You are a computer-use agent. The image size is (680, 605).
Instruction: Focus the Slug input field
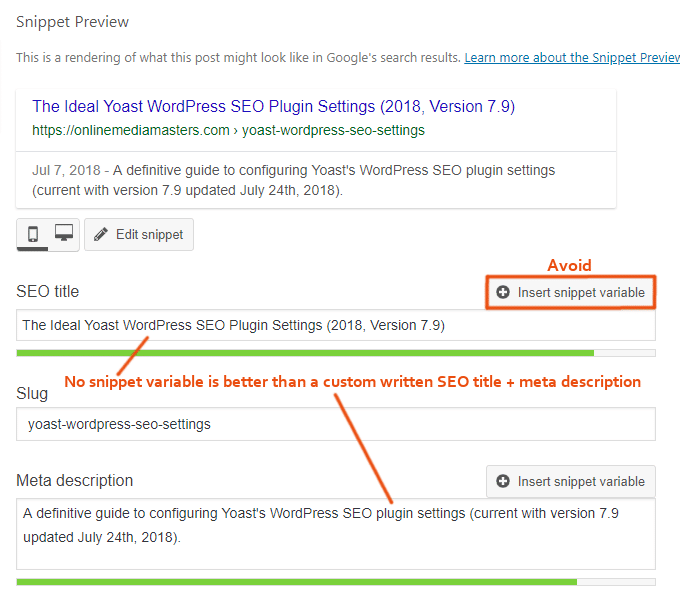click(336, 424)
